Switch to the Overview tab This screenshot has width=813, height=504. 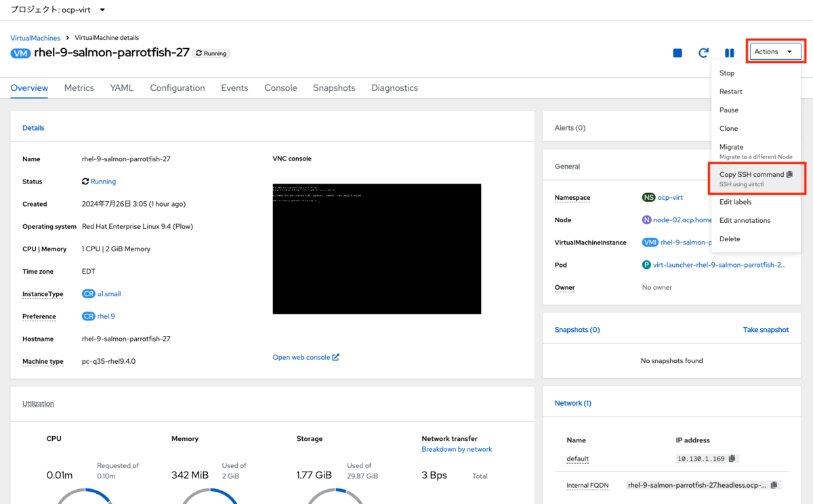pyautogui.click(x=29, y=88)
